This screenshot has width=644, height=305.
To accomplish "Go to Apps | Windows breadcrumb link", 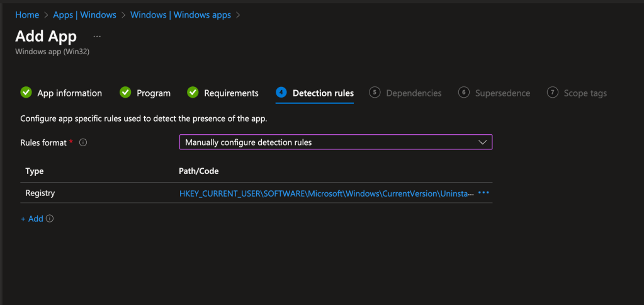I will click(84, 14).
